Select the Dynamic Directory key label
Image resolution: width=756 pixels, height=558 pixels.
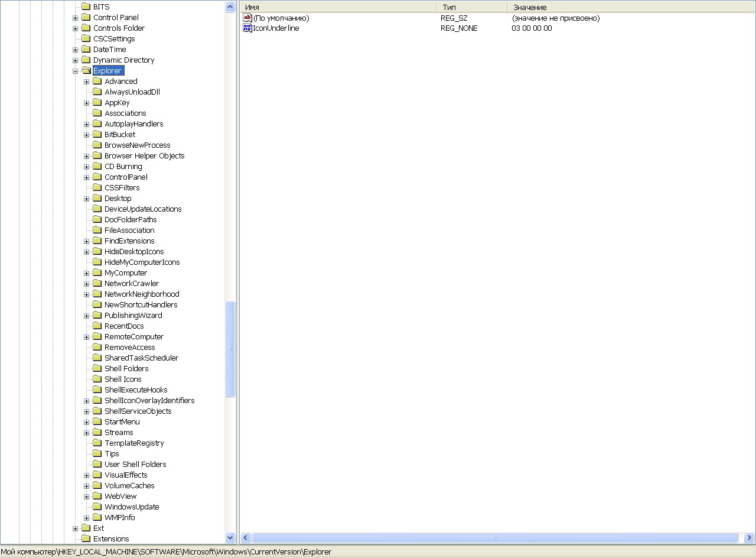(123, 60)
